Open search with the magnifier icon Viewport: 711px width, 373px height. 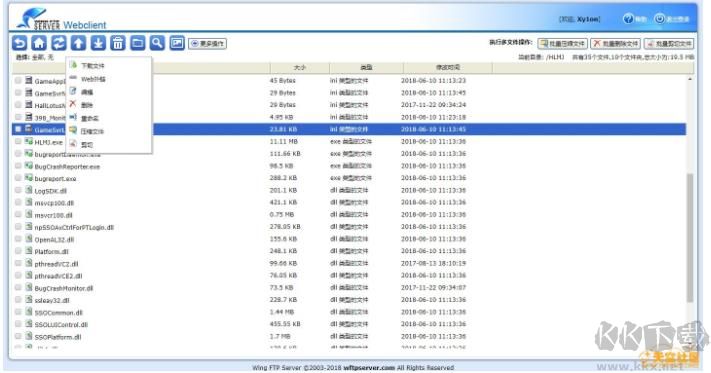point(157,43)
